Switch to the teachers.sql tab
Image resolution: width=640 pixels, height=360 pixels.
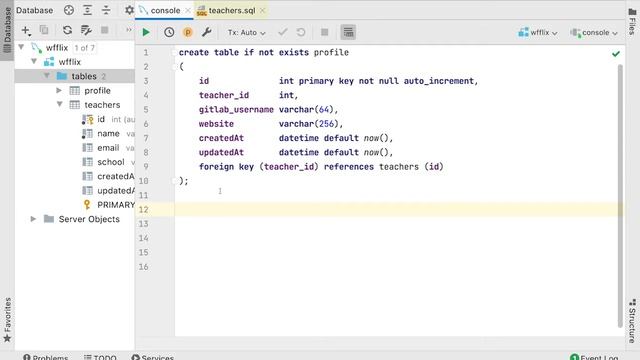click(231, 10)
